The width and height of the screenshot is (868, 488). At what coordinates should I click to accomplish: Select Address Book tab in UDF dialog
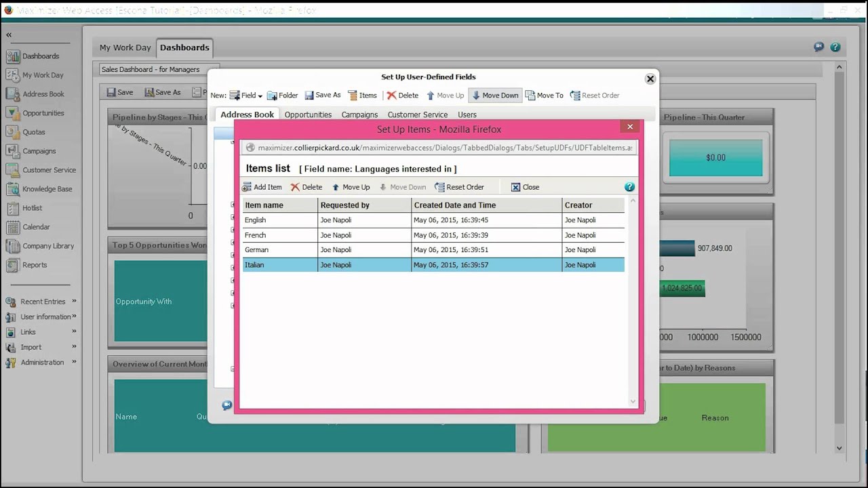247,115
